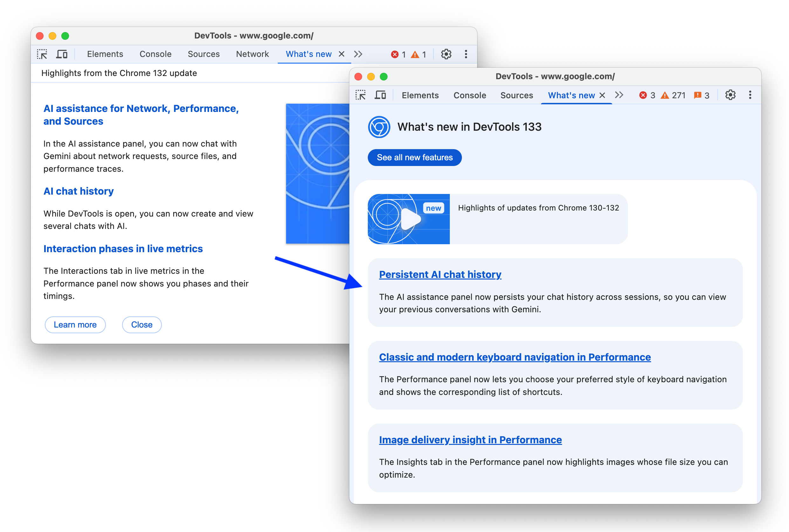Screen dimensions: 789x532
Task: Click the Network tab in back DevTools
Action: 251,53
